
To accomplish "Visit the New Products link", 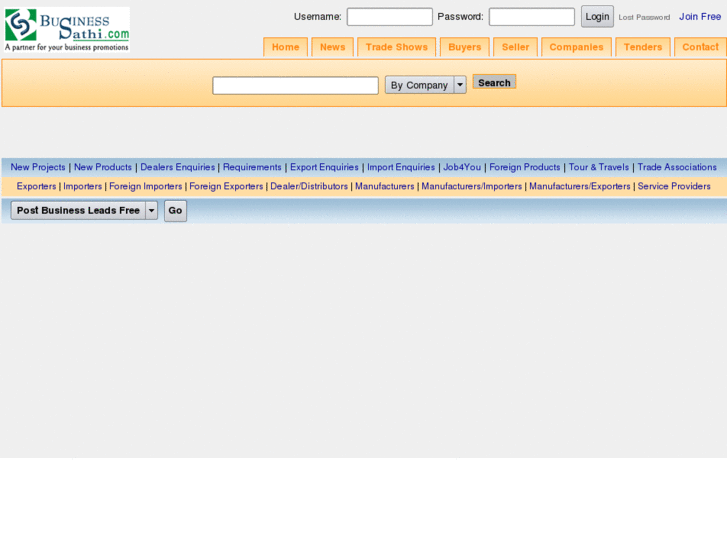I will tap(103, 167).
